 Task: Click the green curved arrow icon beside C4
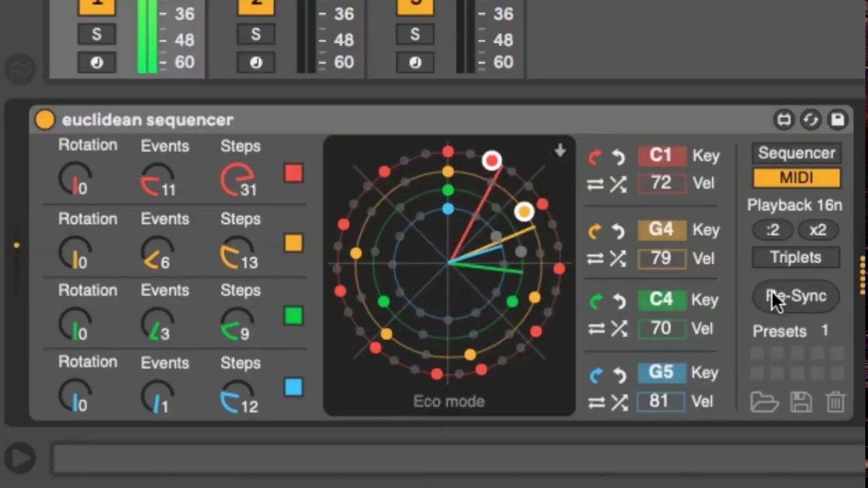point(595,301)
